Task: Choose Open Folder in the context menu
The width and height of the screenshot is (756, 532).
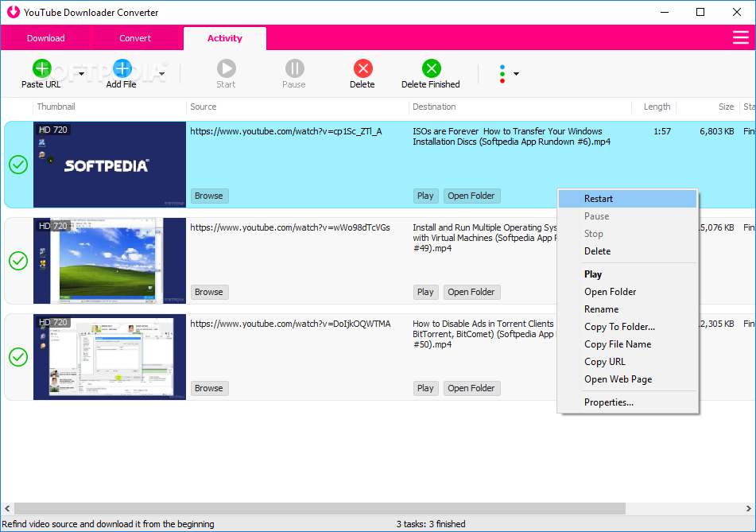Action: point(628,292)
